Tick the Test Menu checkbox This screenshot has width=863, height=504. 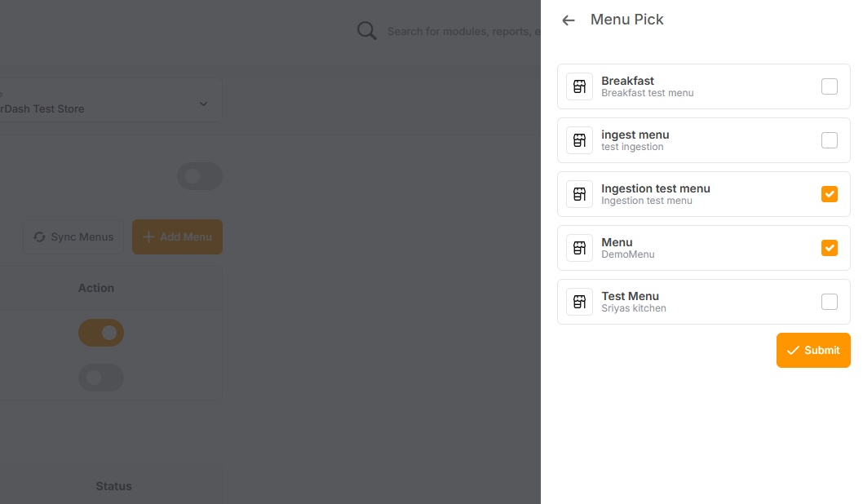click(x=829, y=302)
